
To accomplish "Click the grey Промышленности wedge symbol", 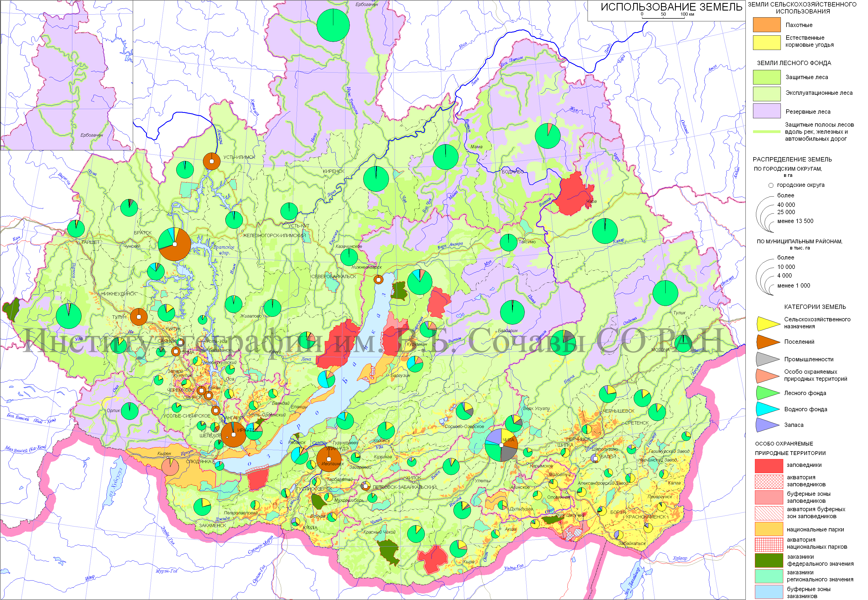I will pyautogui.click(x=769, y=359).
